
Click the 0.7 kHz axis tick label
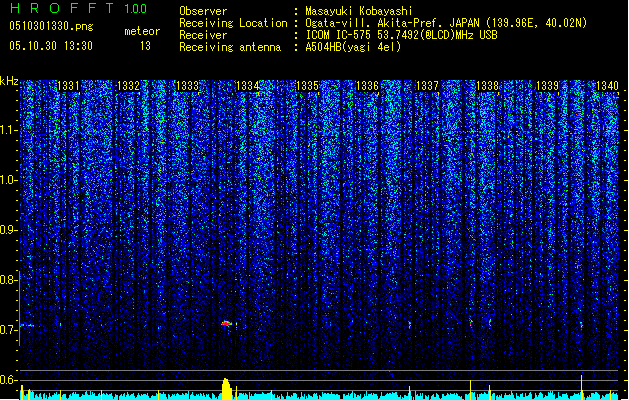click(8, 330)
